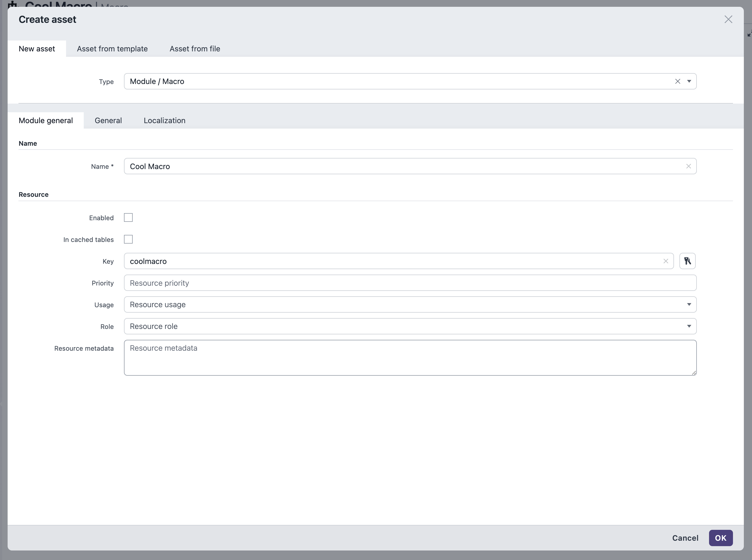Viewport: 752px width, 560px height.
Task: Clear the Name field using the X icon
Action: click(689, 166)
